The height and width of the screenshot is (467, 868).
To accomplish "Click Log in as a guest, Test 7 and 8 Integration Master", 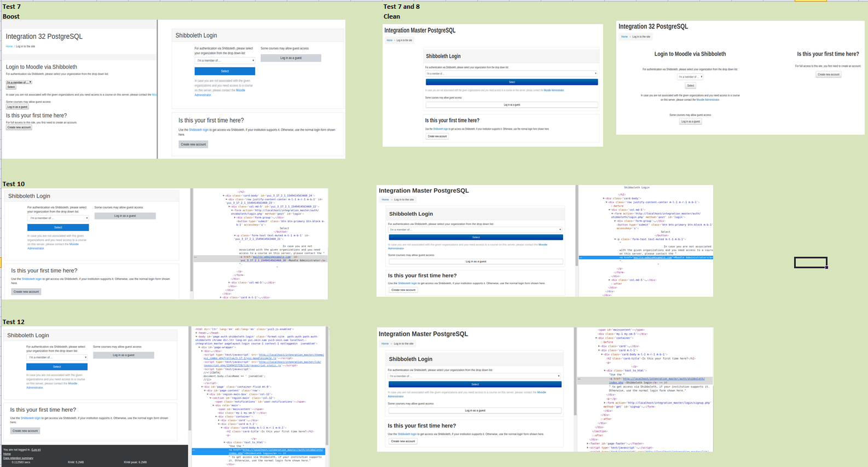I will [511, 105].
